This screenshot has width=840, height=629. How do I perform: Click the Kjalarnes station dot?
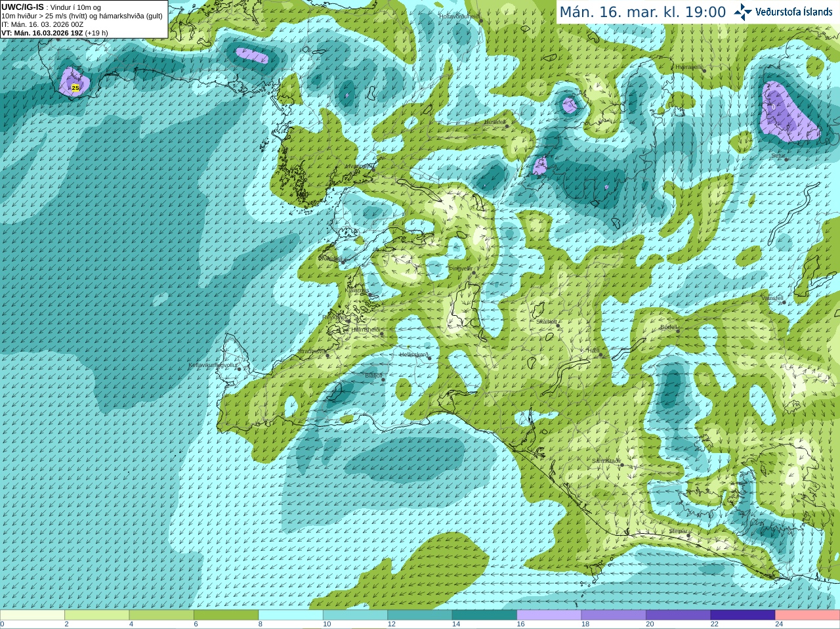click(369, 294)
